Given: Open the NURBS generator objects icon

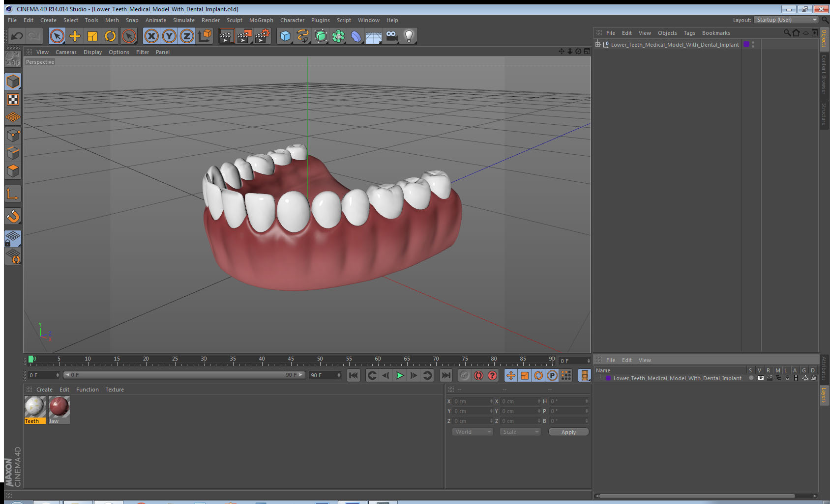Looking at the screenshot, I should coord(321,36).
